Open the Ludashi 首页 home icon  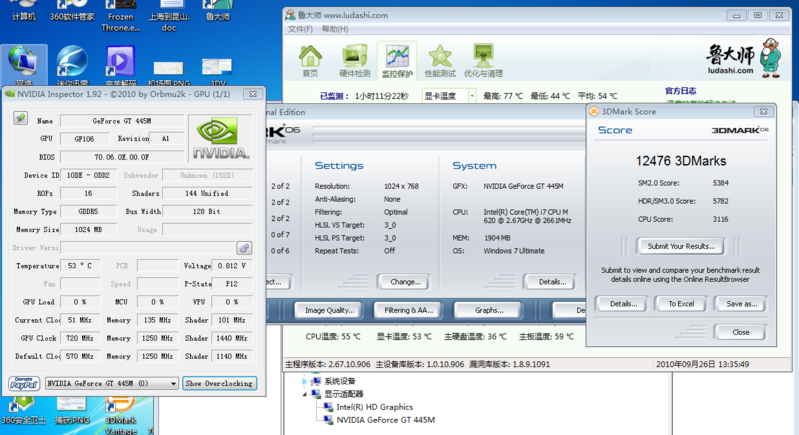310,60
